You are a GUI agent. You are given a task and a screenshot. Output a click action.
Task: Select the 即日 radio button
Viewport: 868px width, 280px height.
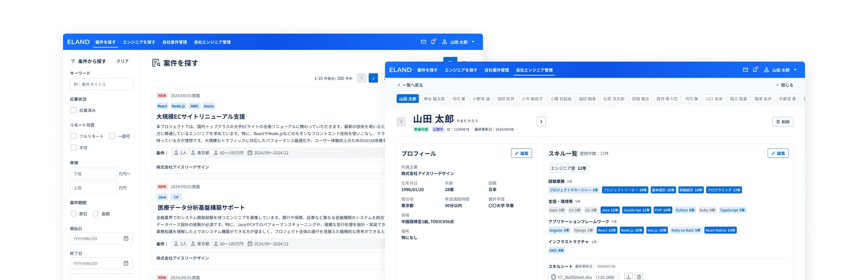tap(73, 213)
